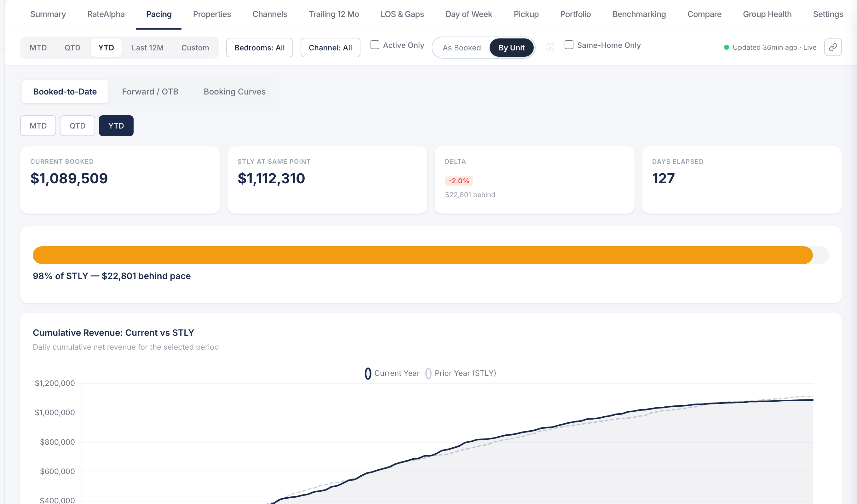Open the Day of Week tab
Screen dimensions: 857x504
469,14
